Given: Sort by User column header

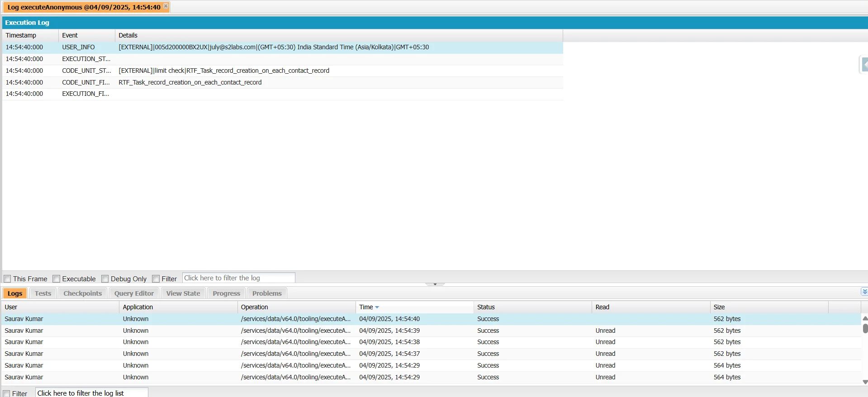Looking at the screenshot, I should click(60, 307).
